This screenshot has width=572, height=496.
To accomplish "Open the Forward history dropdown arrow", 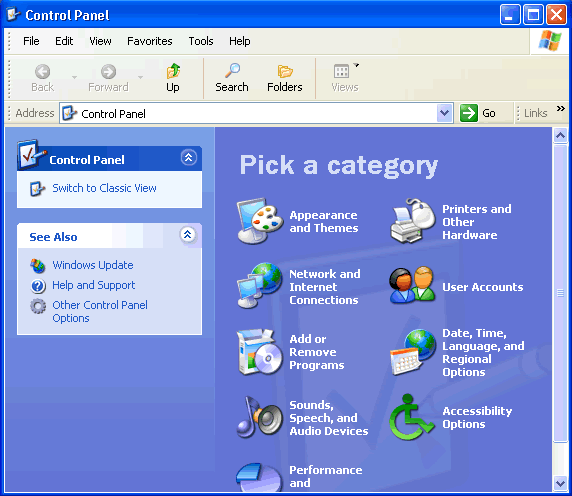I will click(x=140, y=77).
